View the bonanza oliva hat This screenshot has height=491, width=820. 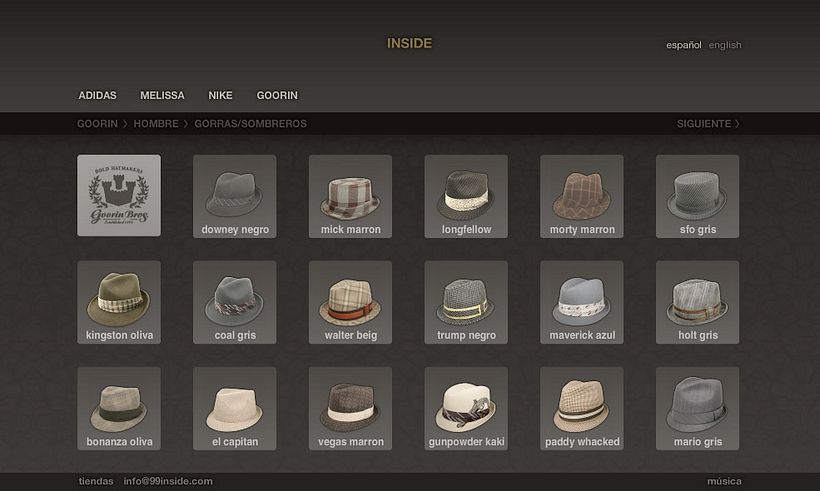pos(119,408)
